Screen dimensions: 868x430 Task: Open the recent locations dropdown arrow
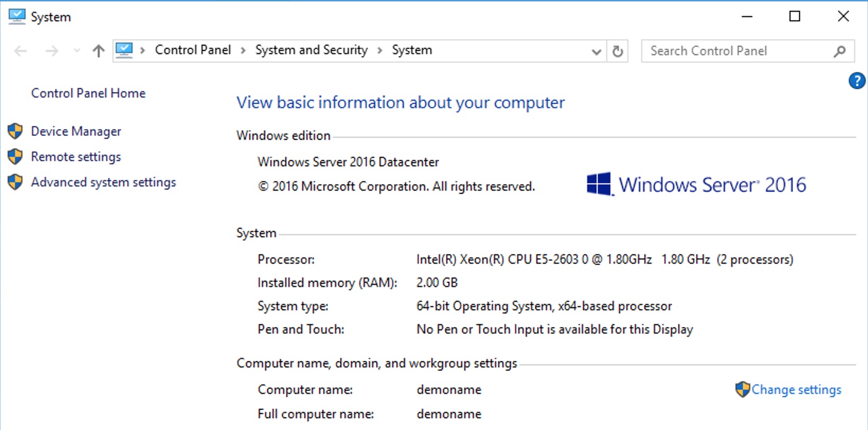click(x=77, y=51)
